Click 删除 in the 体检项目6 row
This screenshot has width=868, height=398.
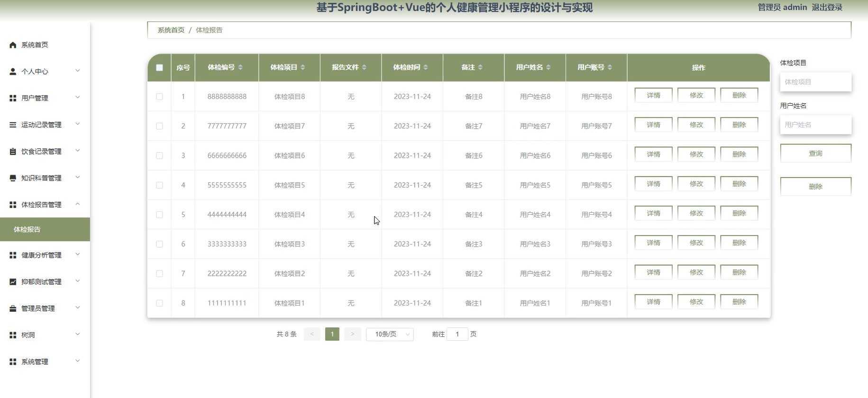(739, 154)
